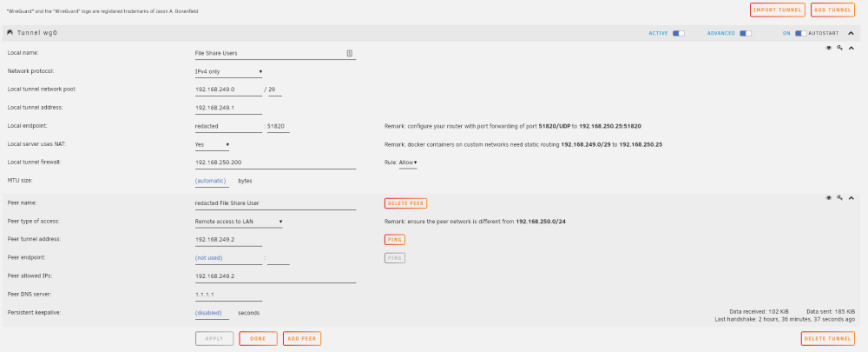The height and width of the screenshot is (352, 868).
Task: Show the tunnel QR code via eye icon
Action: click(829, 48)
